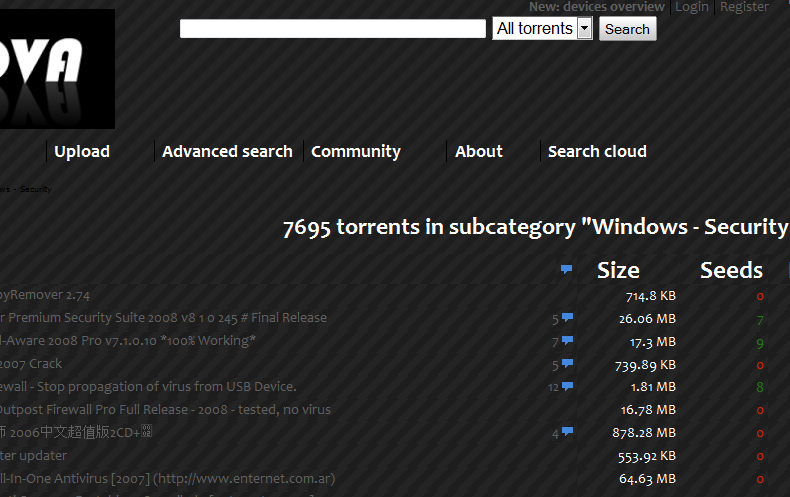The height and width of the screenshot is (497, 790).
Task: Click the 16.78 MB size value
Action: tap(648, 410)
